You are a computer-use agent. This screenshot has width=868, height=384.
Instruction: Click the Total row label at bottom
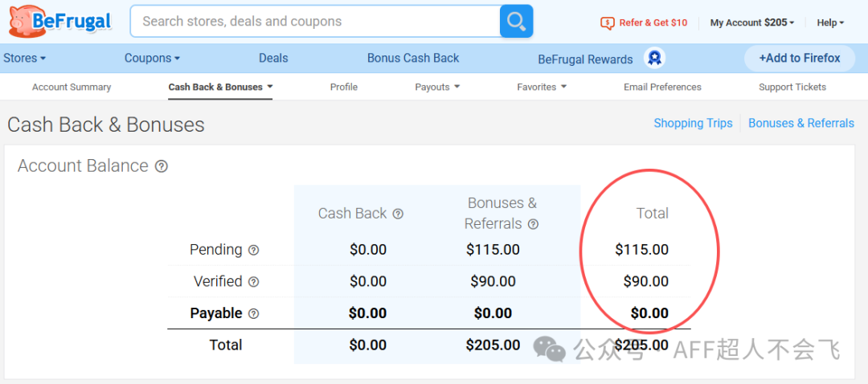[226, 345]
